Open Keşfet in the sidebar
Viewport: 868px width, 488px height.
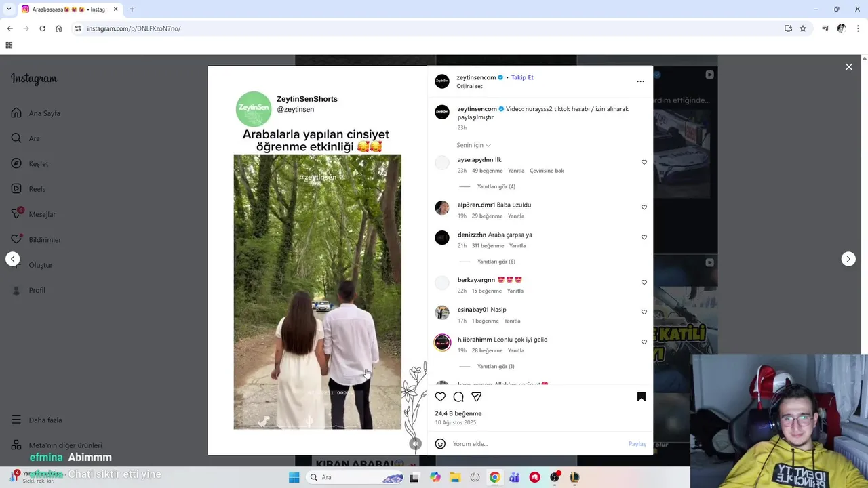tap(30, 163)
